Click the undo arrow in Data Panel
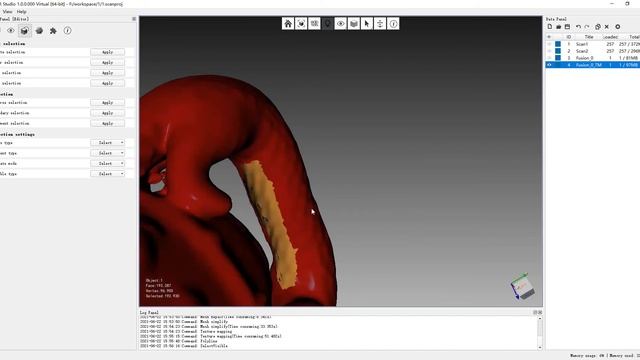This screenshot has height=360, width=640. (x=578, y=27)
